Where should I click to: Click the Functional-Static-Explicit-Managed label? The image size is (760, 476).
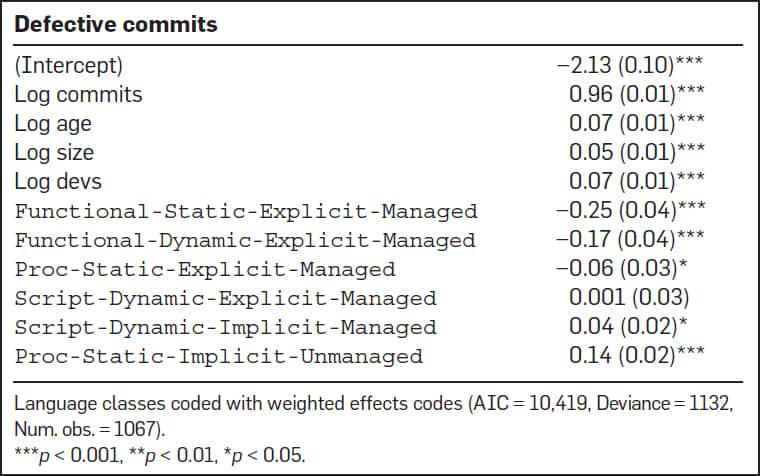click(x=246, y=212)
